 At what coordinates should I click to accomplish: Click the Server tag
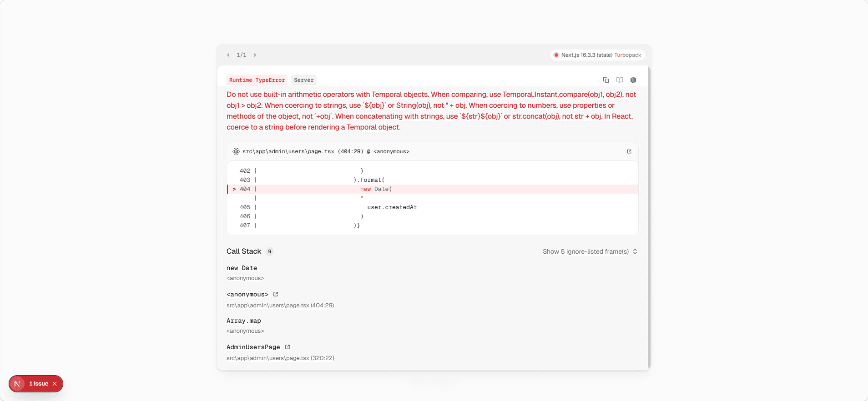tap(304, 80)
